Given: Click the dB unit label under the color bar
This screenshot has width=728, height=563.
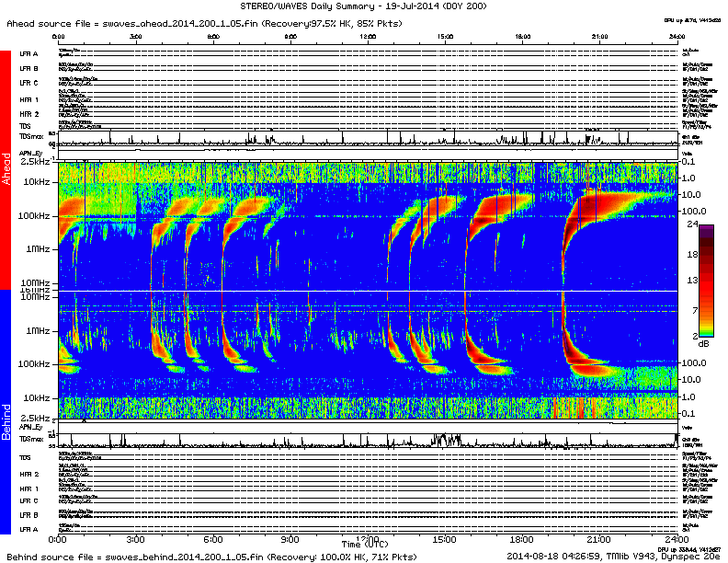Looking at the screenshot, I should point(703,344).
